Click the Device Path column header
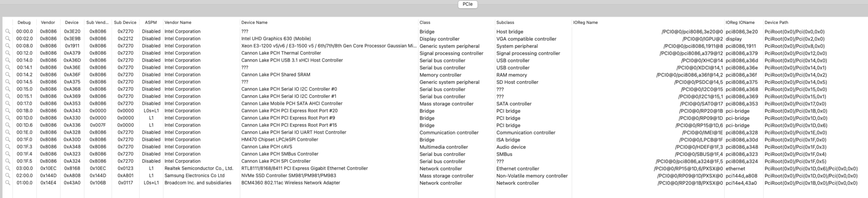868x198 pixels. 776,23
